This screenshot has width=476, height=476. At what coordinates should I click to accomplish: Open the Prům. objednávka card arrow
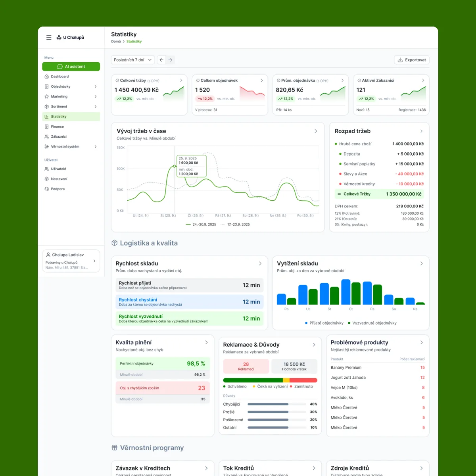[343, 81]
